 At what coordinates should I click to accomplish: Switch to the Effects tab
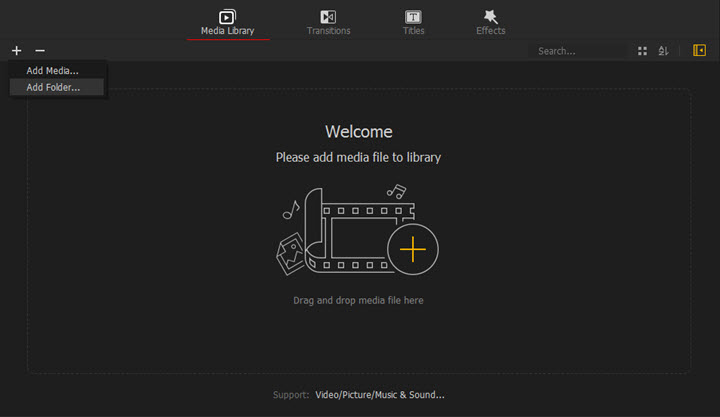490,23
